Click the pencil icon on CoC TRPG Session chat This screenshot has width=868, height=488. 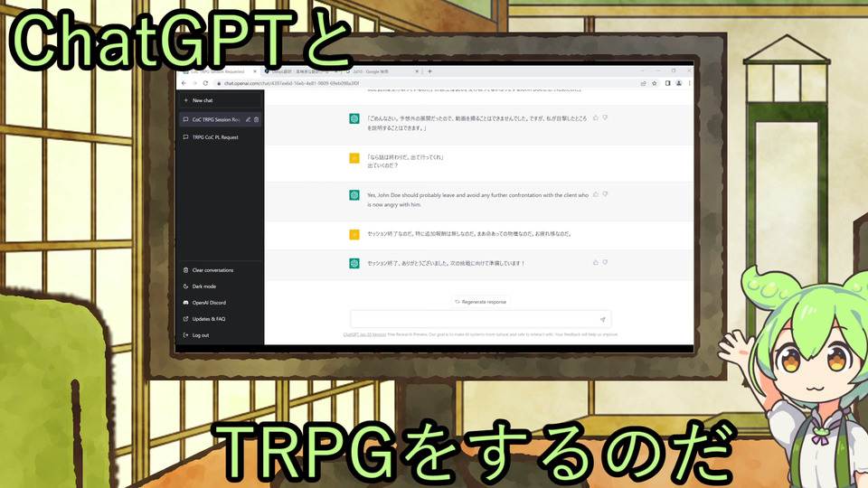(x=248, y=119)
